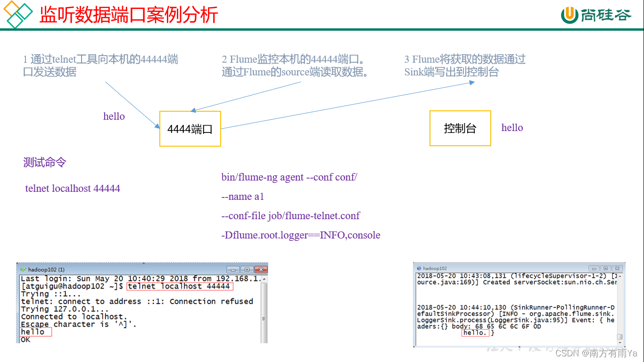Image resolution: width=644 pixels, height=362 pixels.
Task: Click the 测试命令 heading
Action: [x=45, y=163]
